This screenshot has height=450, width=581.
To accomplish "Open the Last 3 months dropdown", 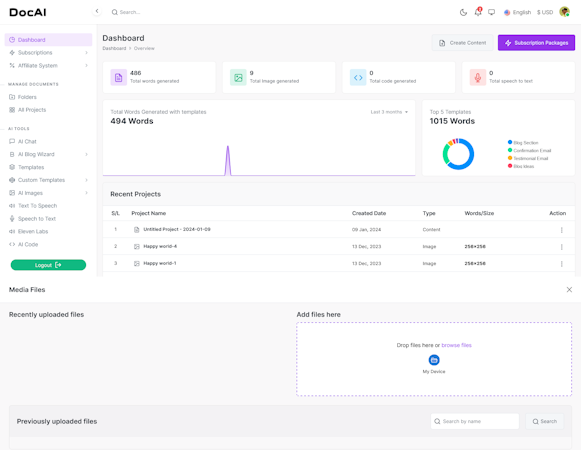I will click(389, 112).
